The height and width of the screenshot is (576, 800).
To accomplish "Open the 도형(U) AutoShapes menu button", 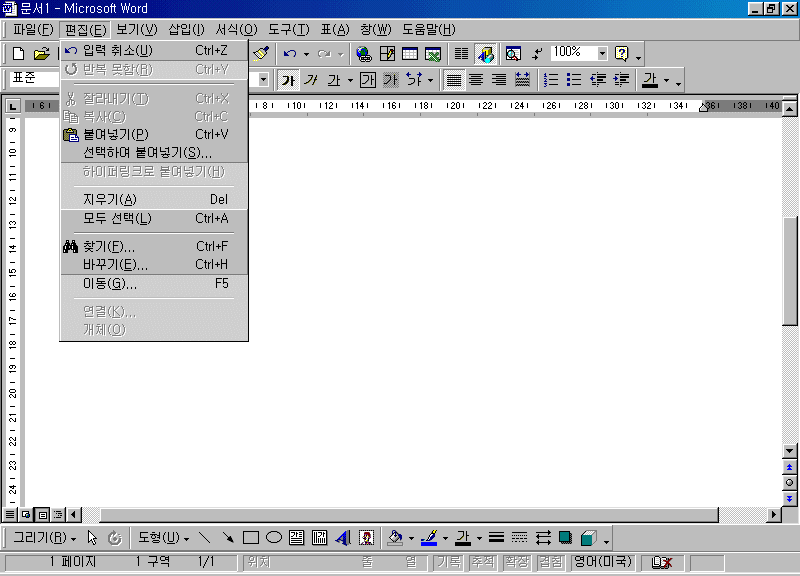I will point(163,538).
